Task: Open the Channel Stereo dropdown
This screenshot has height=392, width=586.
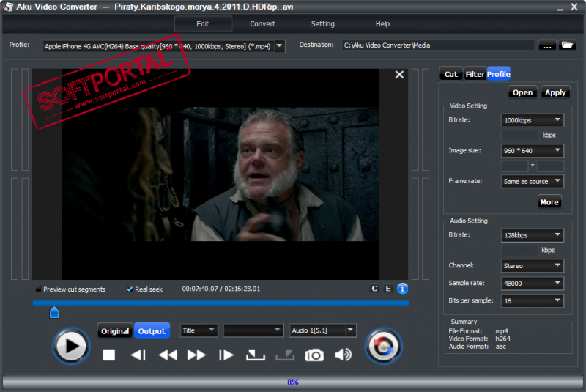Action: tap(532, 266)
